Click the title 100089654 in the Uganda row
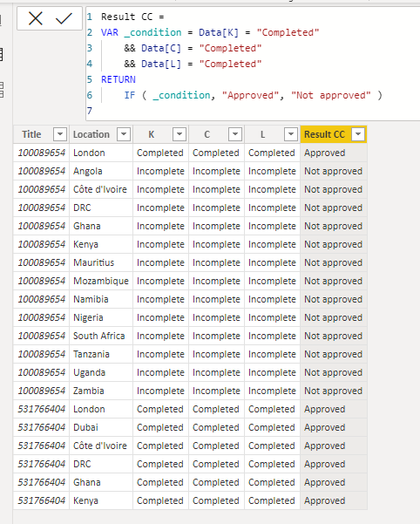 point(42,372)
